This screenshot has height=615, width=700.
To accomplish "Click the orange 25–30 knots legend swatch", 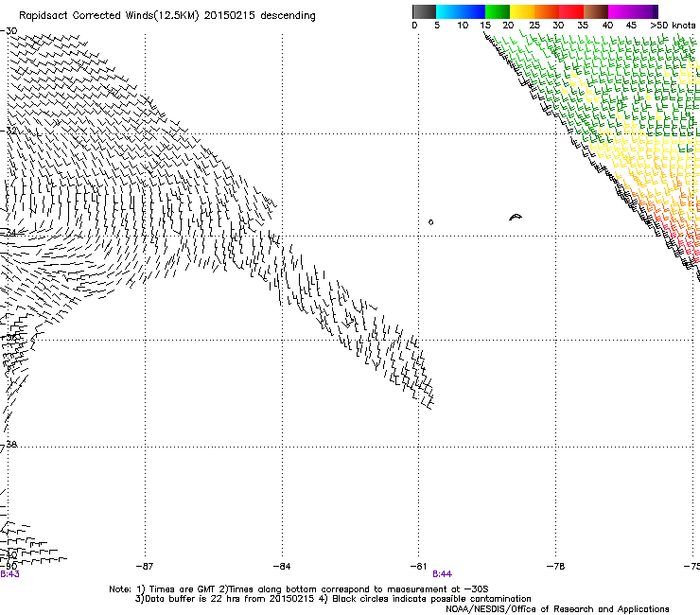I will [547, 11].
